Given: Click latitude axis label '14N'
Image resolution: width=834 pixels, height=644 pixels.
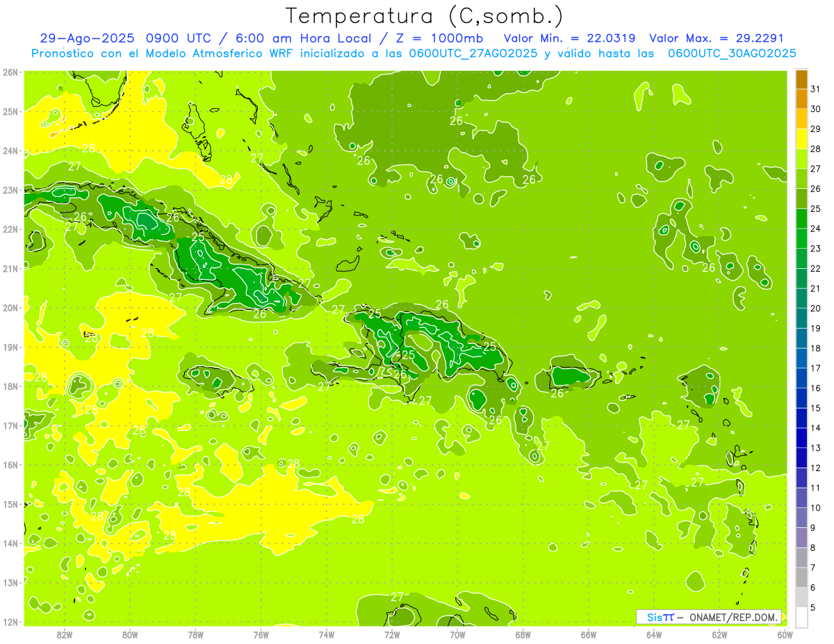Looking at the screenshot, I should click(x=10, y=543).
